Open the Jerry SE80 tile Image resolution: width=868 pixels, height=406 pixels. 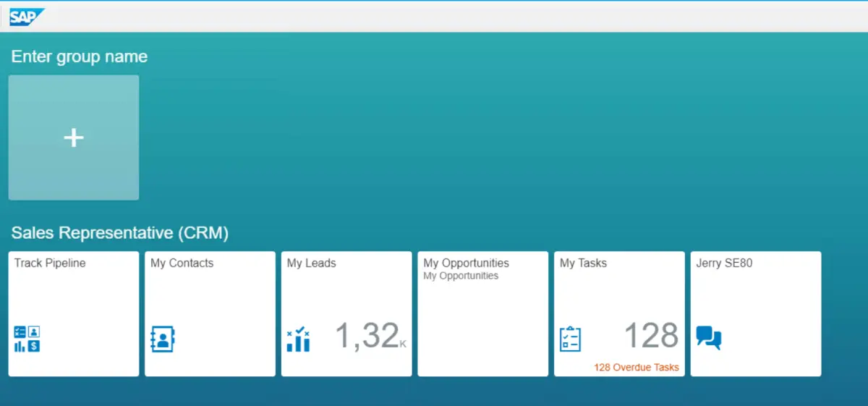point(756,314)
